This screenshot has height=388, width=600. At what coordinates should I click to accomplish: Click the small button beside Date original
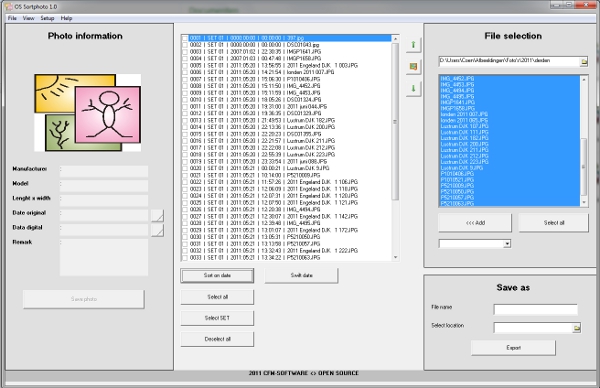click(157, 215)
